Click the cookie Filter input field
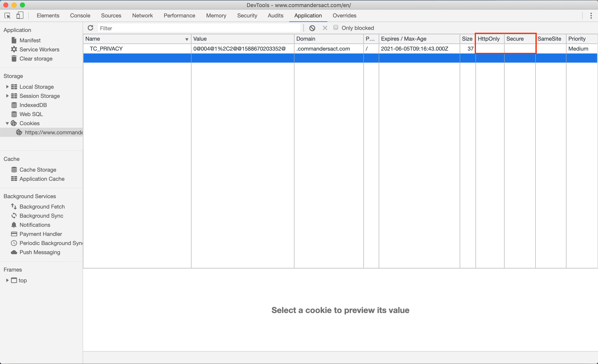This screenshot has width=598, height=364. click(199, 28)
